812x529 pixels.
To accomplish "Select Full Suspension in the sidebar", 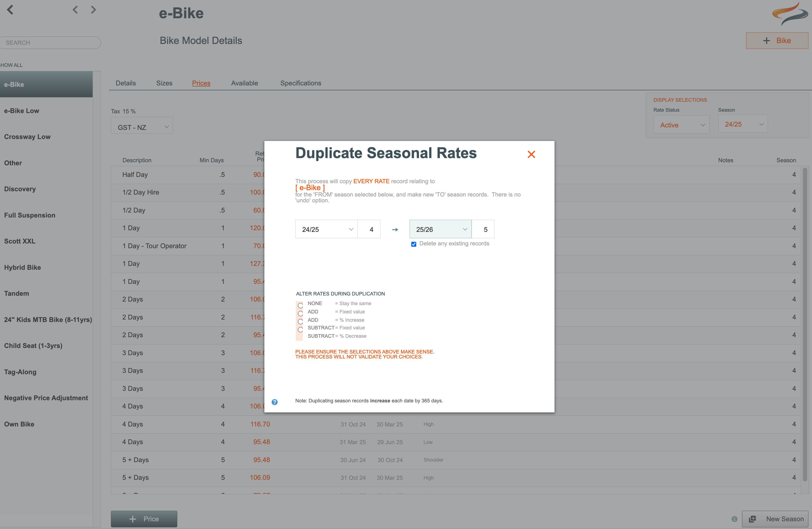I will [46, 215].
